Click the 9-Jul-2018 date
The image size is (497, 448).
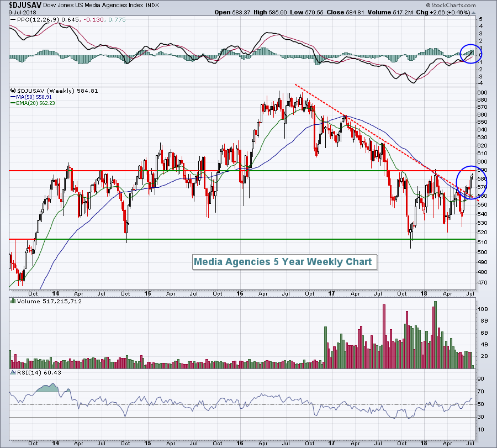pos(23,13)
